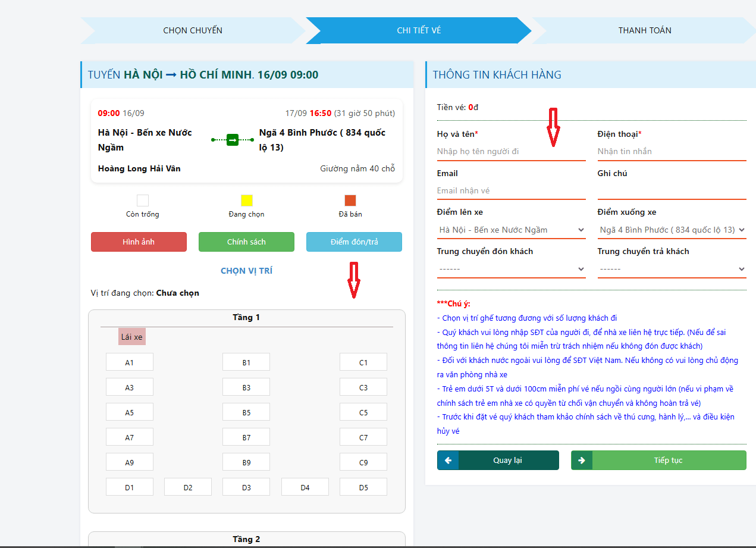Image resolution: width=756 pixels, height=548 pixels.
Task: Click the orange Đã bán legend swatch
Action: pos(350,201)
